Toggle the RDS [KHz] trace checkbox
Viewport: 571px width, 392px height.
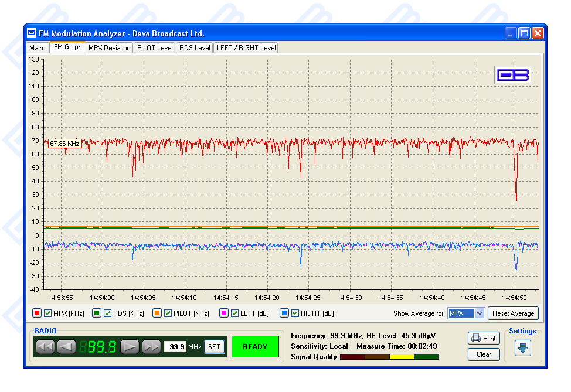108,313
